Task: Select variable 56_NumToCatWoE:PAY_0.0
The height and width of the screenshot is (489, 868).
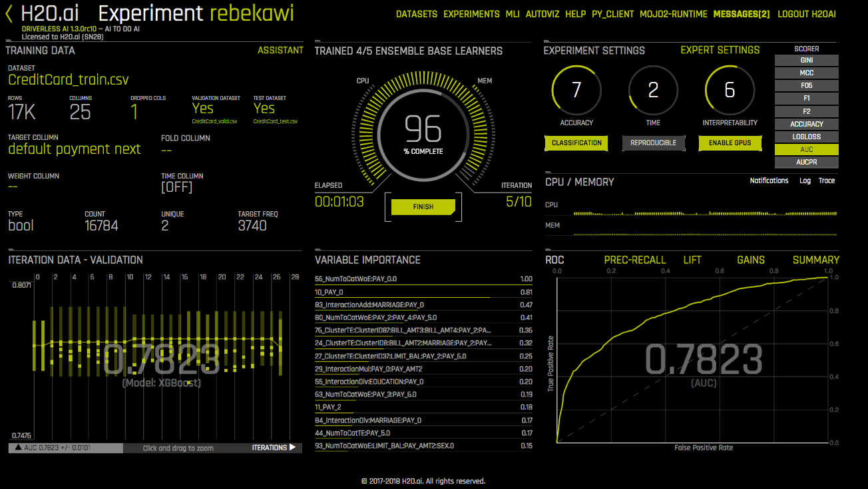Action: [423, 279]
